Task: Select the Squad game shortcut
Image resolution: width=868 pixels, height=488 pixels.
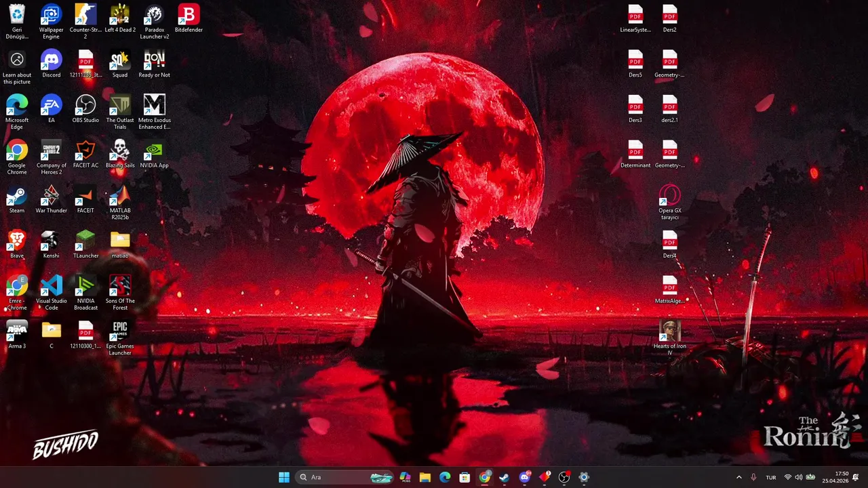Action: (120, 64)
